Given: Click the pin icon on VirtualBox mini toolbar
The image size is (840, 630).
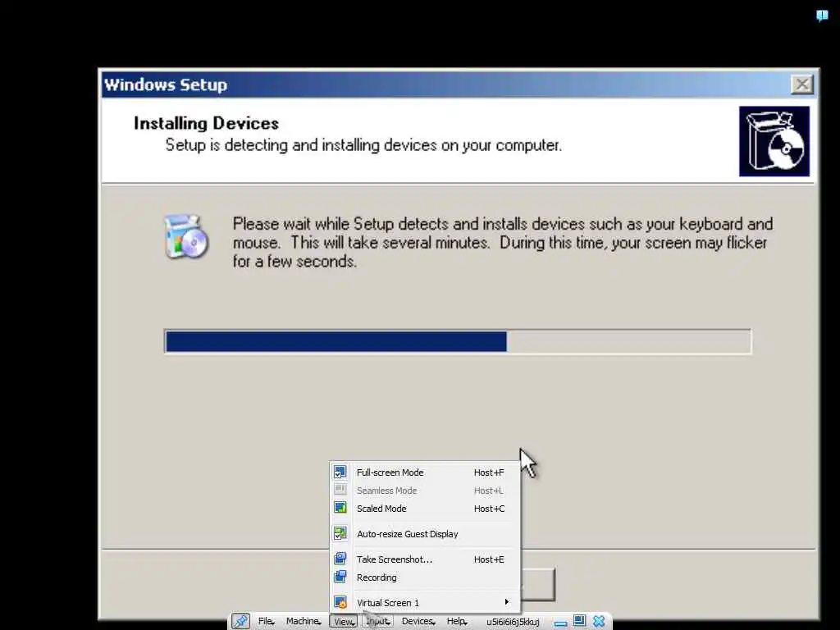Looking at the screenshot, I should point(240,621).
